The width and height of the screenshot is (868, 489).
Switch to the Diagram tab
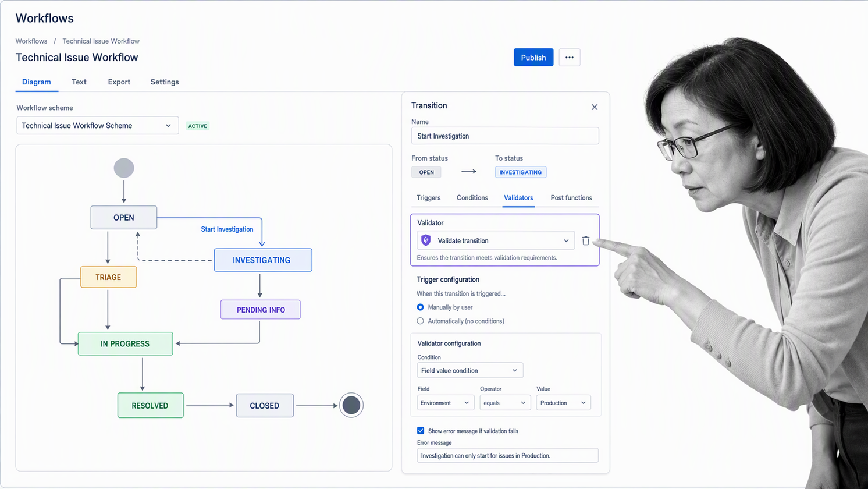click(37, 82)
